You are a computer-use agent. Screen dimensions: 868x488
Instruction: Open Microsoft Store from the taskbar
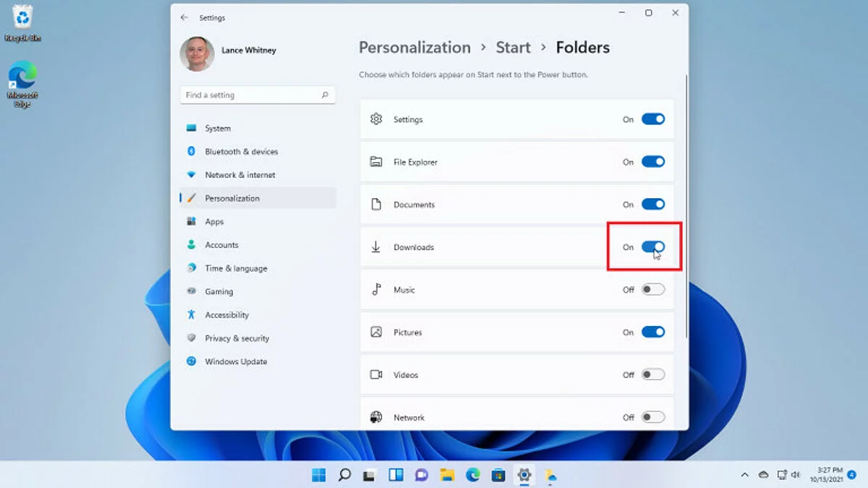[x=498, y=475]
